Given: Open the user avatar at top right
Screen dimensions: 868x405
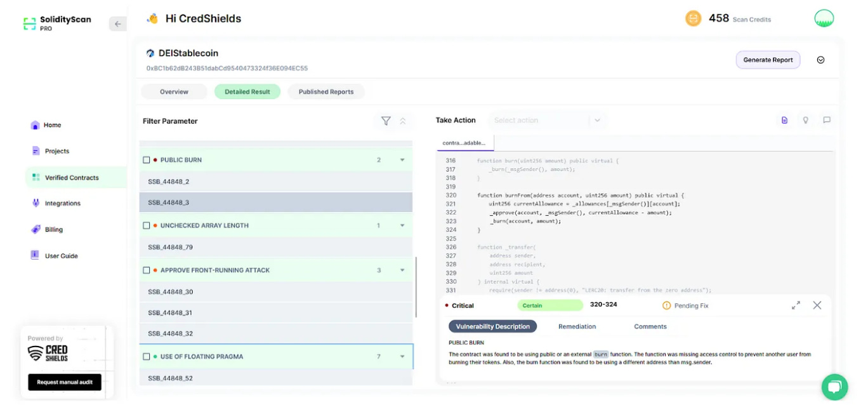Looking at the screenshot, I should (824, 18).
